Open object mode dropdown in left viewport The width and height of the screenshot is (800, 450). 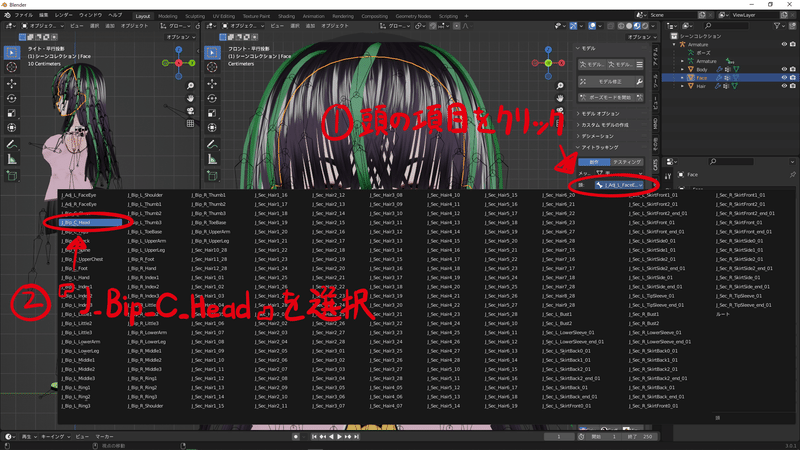[43, 26]
